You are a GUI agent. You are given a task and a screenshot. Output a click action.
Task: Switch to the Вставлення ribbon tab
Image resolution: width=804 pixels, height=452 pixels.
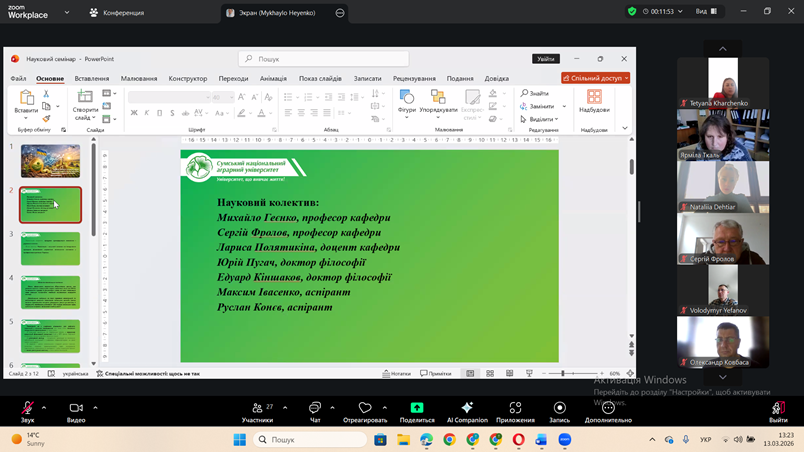(x=92, y=78)
